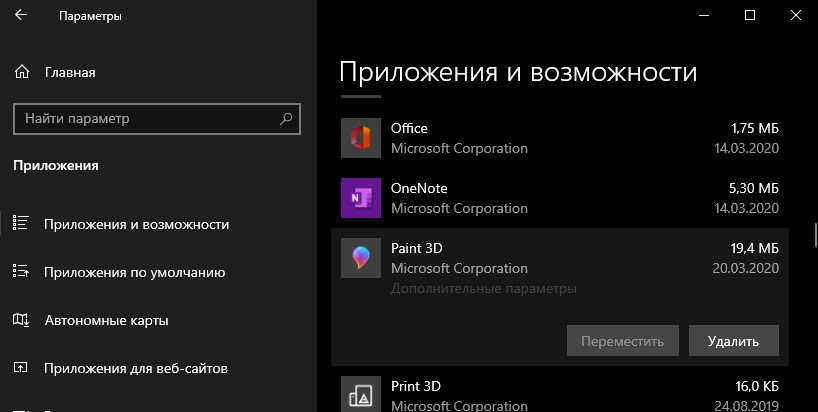Click the Переместить button
Viewport: 818px width, 412px height.
click(x=623, y=341)
